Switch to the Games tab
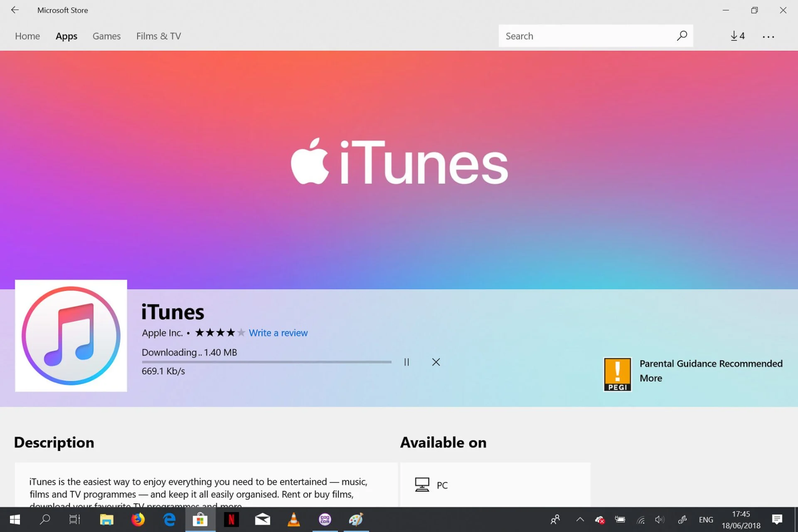798x532 pixels. [x=106, y=36]
